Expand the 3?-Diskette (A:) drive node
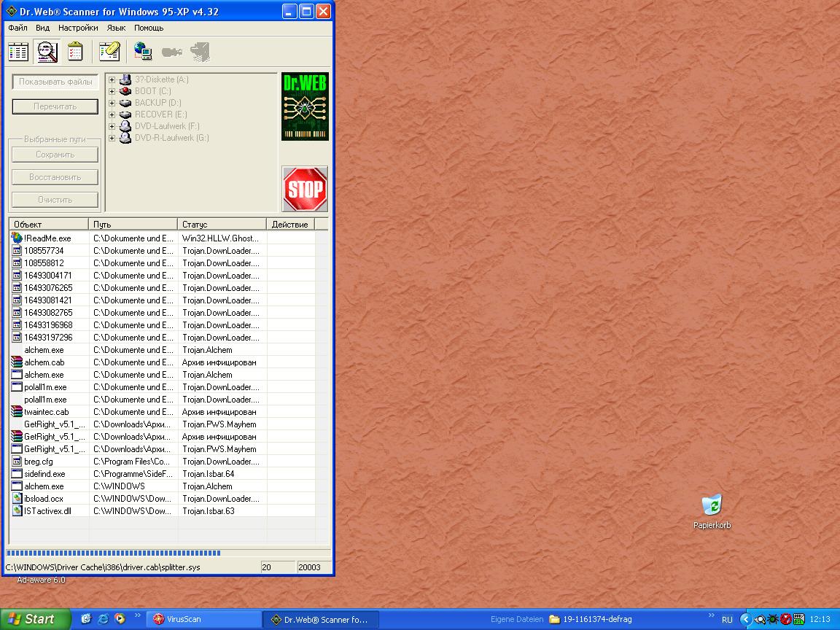Image resolution: width=840 pixels, height=630 pixels. pos(112,79)
